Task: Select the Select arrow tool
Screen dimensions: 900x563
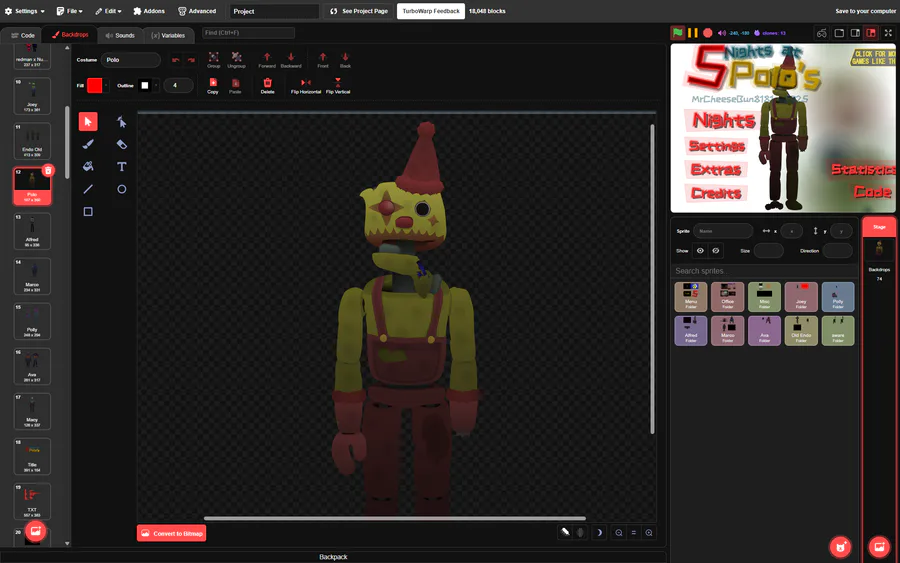Action: click(88, 122)
